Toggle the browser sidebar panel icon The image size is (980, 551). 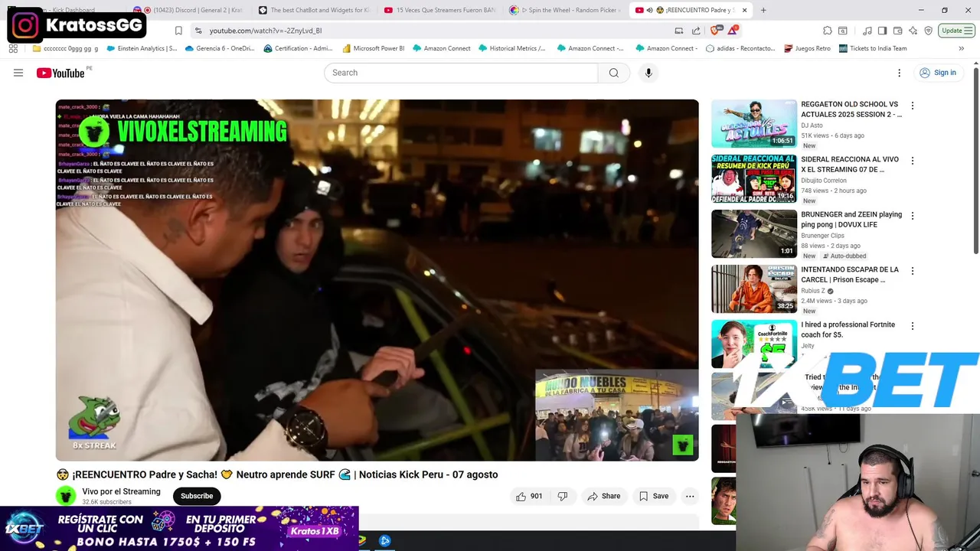pyautogui.click(x=882, y=31)
